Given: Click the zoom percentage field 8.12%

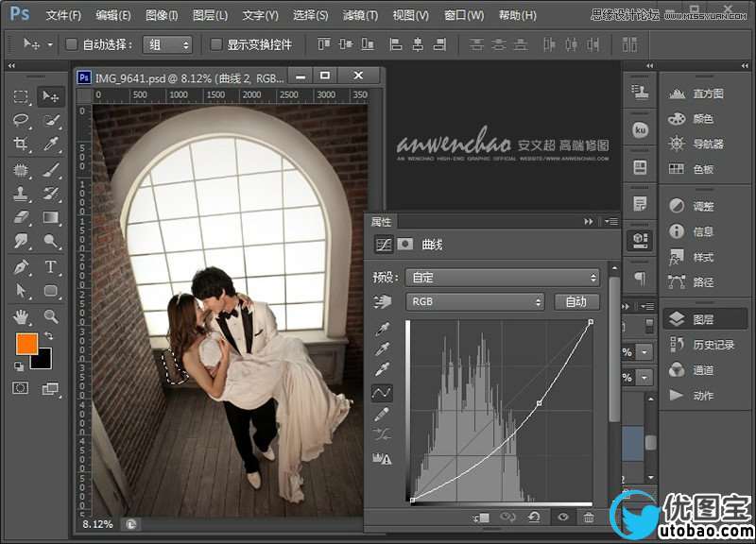Looking at the screenshot, I should coord(97,524).
